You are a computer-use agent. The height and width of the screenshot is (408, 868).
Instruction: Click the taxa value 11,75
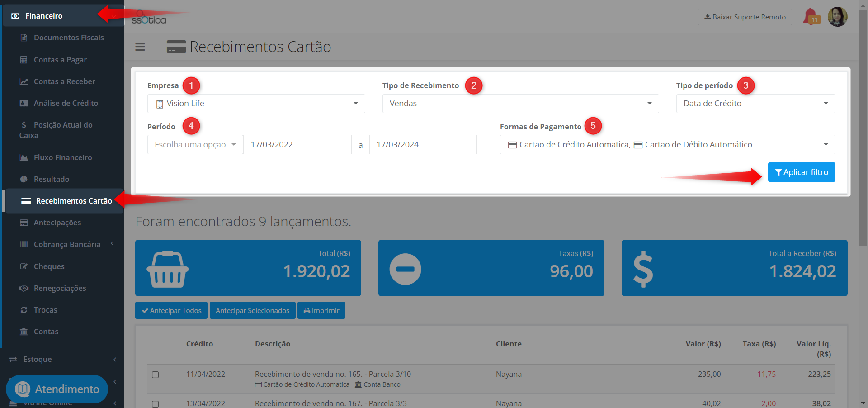766,374
